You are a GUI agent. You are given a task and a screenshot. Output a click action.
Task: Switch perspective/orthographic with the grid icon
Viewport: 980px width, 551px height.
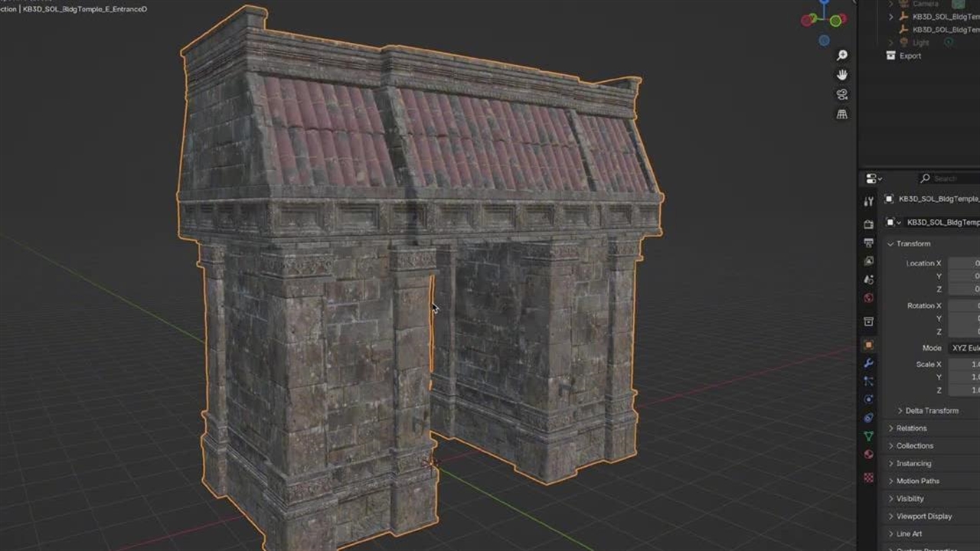(x=842, y=114)
